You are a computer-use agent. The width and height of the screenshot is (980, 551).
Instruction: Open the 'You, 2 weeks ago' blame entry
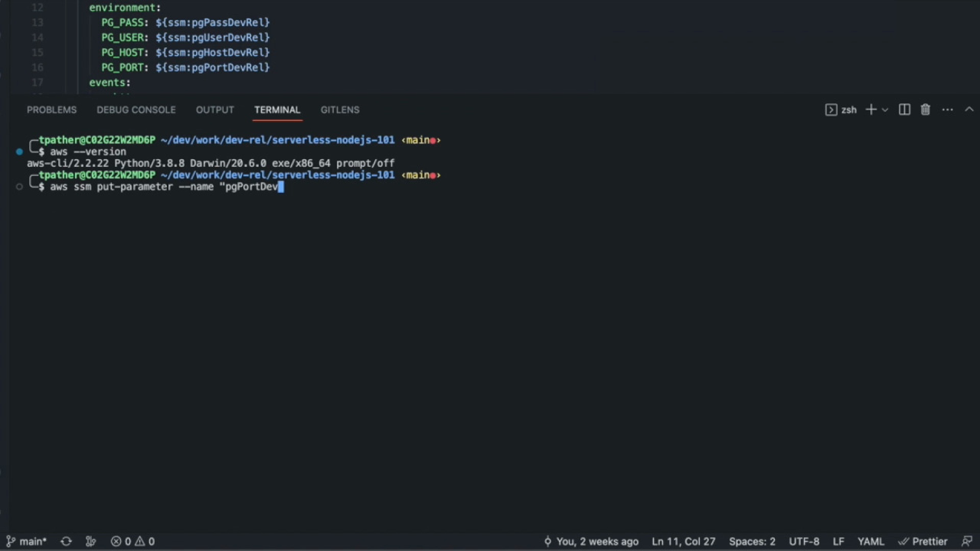pyautogui.click(x=591, y=541)
